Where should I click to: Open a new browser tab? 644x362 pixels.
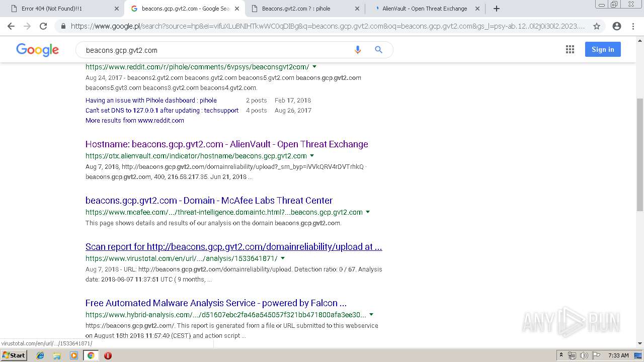tap(497, 9)
